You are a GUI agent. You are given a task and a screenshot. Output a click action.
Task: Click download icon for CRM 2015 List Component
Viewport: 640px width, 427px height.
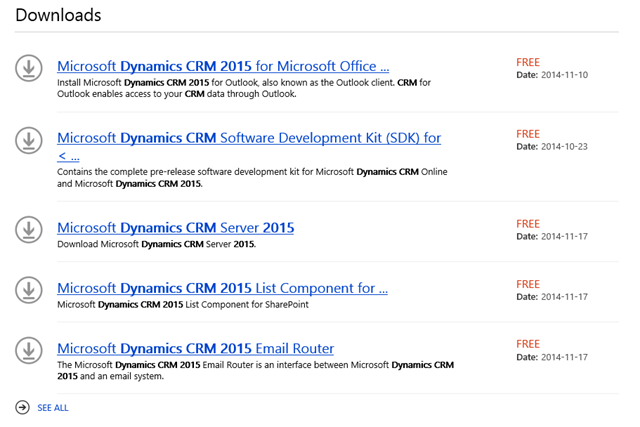pyautogui.click(x=30, y=290)
